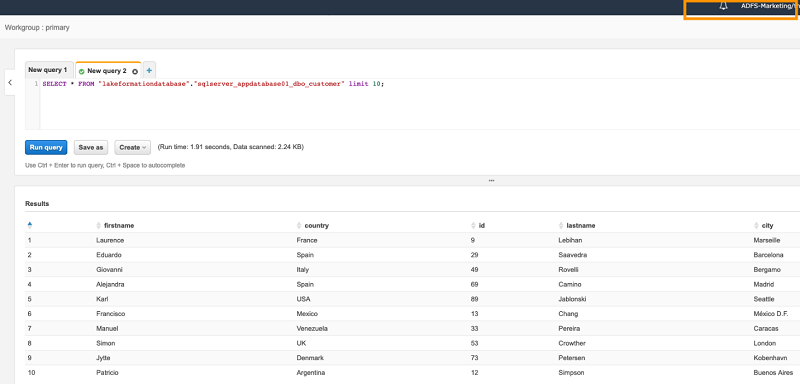Select the New query 2 tab
The image size is (800, 384).
[107, 71]
